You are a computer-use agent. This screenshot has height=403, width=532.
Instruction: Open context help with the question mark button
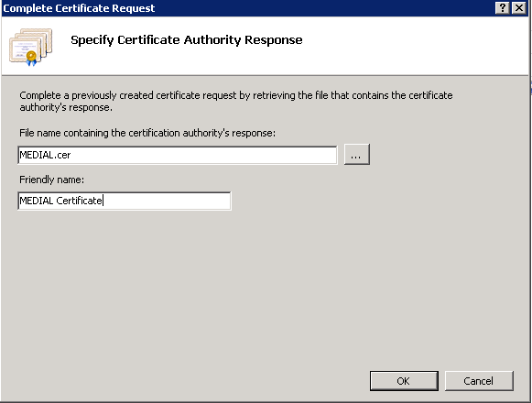[x=503, y=8]
